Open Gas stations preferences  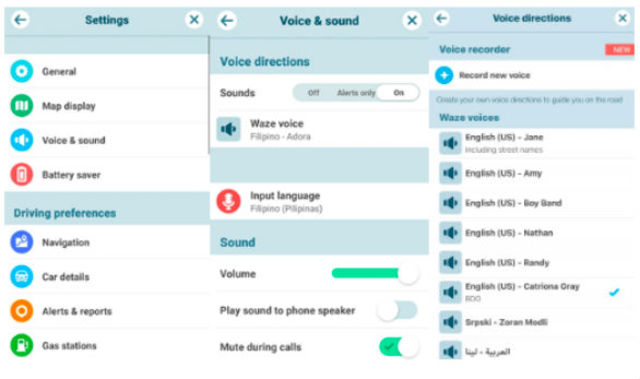tap(107, 345)
